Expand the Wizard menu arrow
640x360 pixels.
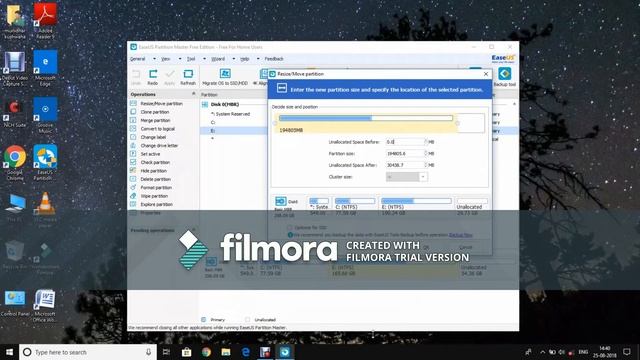point(233,59)
